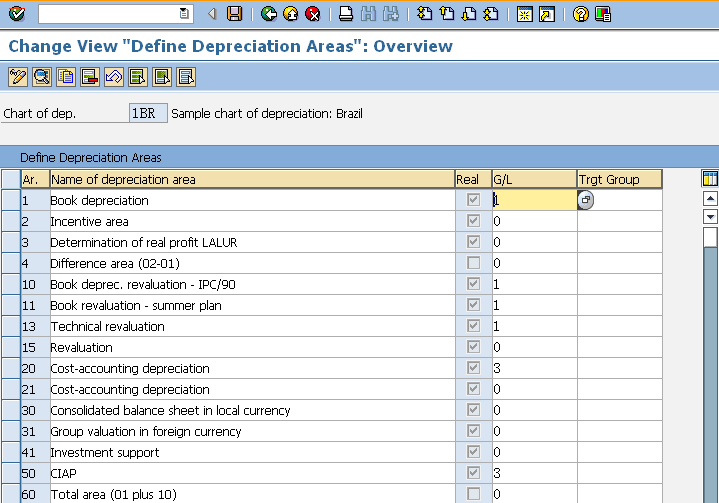Screen dimensions: 719x503
Task: Toggle Real checkbox for Book revaluation - summer plan
Action: click(x=473, y=305)
